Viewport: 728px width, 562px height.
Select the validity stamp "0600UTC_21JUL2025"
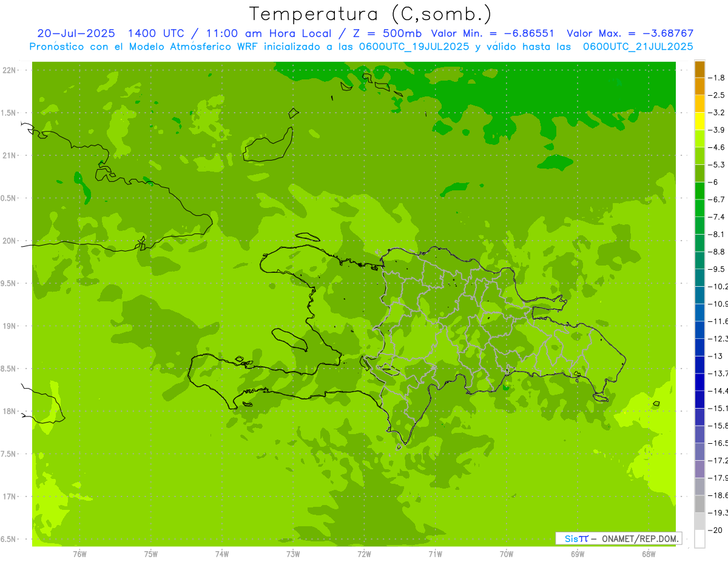[x=638, y=47]
